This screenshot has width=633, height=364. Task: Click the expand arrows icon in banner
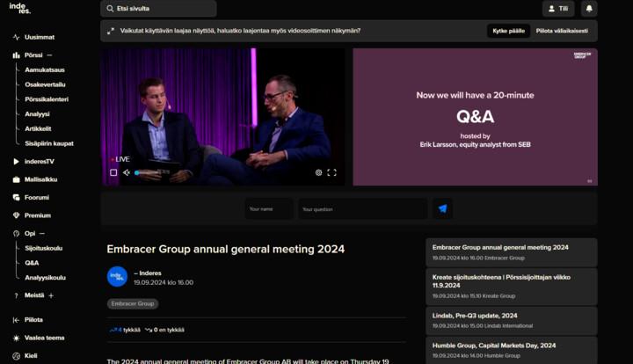[111, 31]
